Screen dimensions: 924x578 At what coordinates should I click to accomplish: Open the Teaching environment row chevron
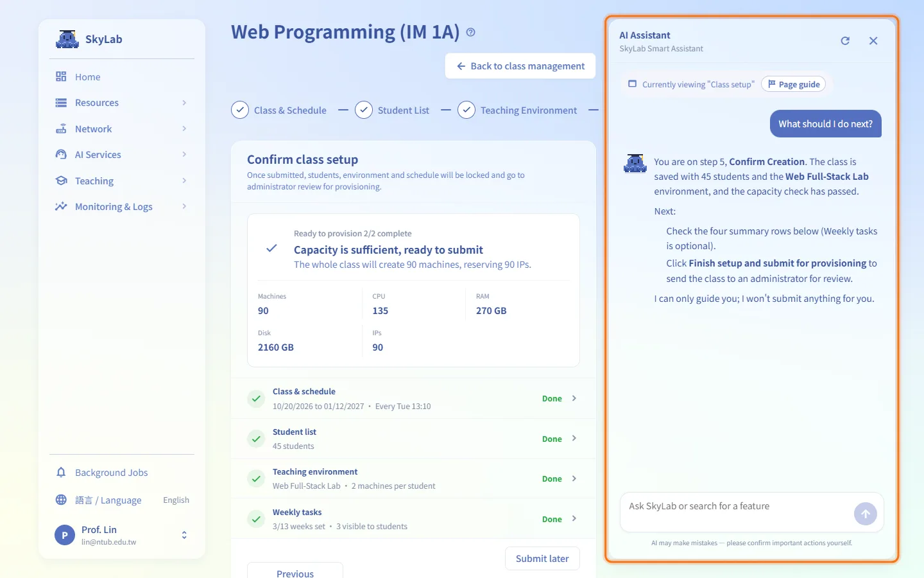(574, 478)
